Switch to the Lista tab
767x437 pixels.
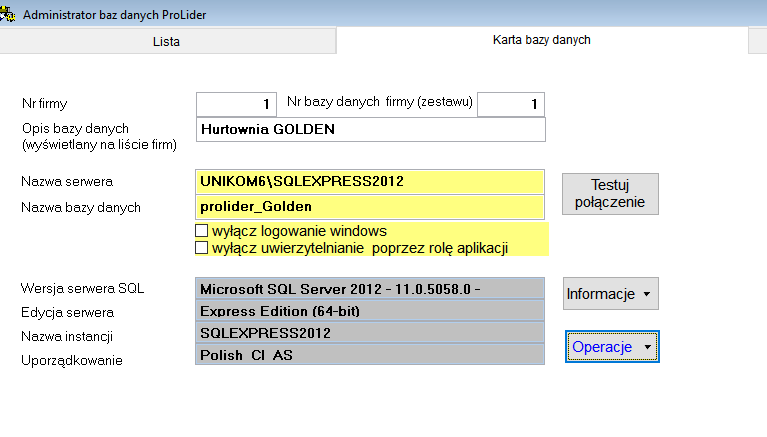[x=167, y=41]
